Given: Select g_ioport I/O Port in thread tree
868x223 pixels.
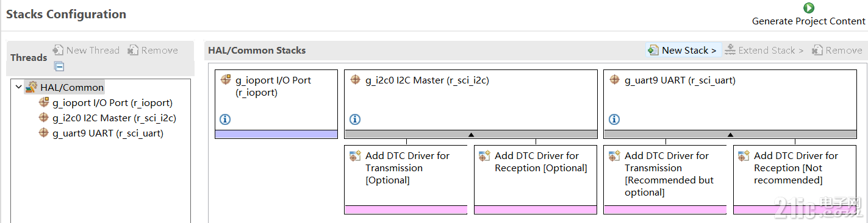Looking at the screenshot, I should (x=106, y=102).
